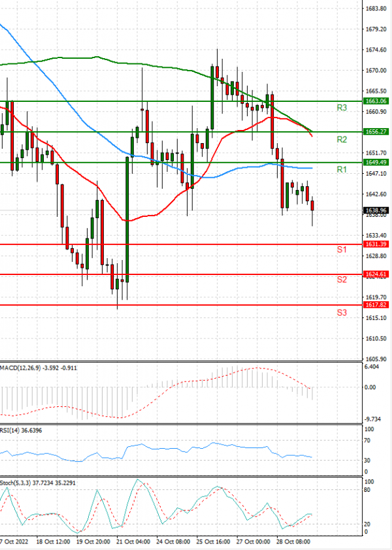Image resolution: width=392 pixels, height=550 pixels.
Task: Click the 18 Oct 12:00 time label
Action: tap(53, 542)
